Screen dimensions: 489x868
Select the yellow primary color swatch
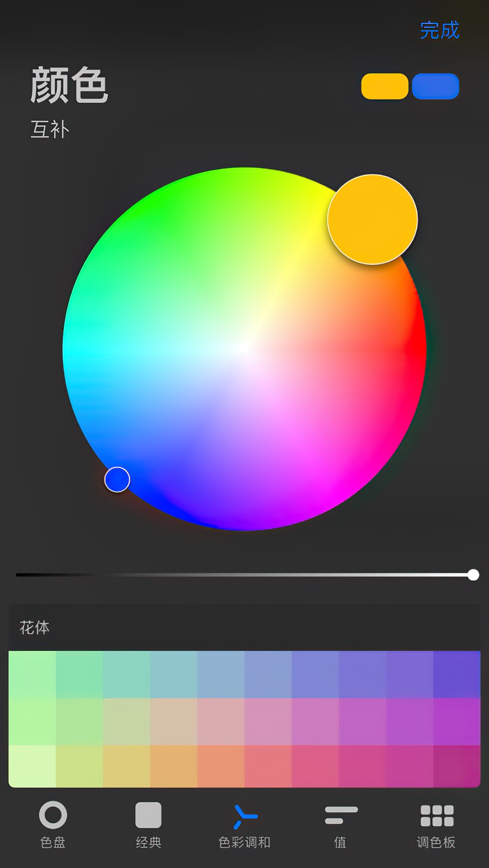pyautogui.click(x=385, y=87)
